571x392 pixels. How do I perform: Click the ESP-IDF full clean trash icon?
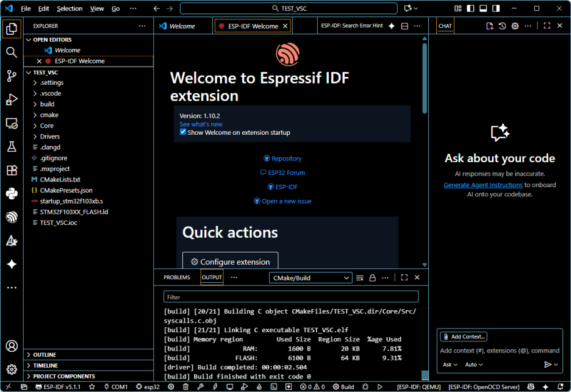point(185,387)
